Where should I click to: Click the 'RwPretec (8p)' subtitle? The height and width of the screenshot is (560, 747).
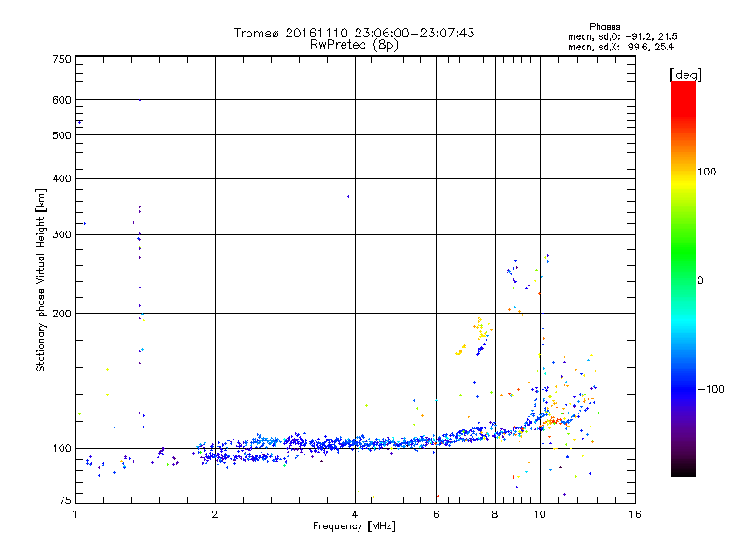click(x=354, y=45)
